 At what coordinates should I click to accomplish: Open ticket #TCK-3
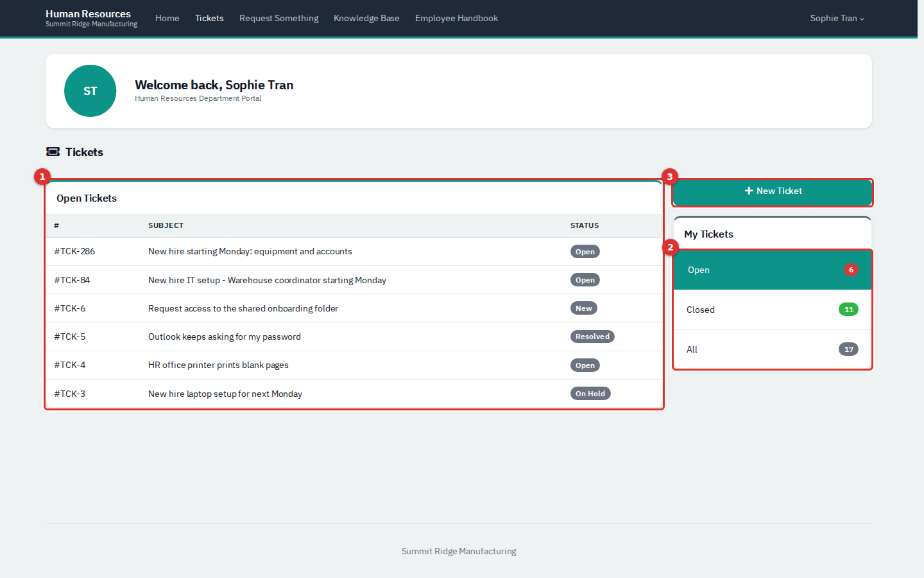(69, 394)
